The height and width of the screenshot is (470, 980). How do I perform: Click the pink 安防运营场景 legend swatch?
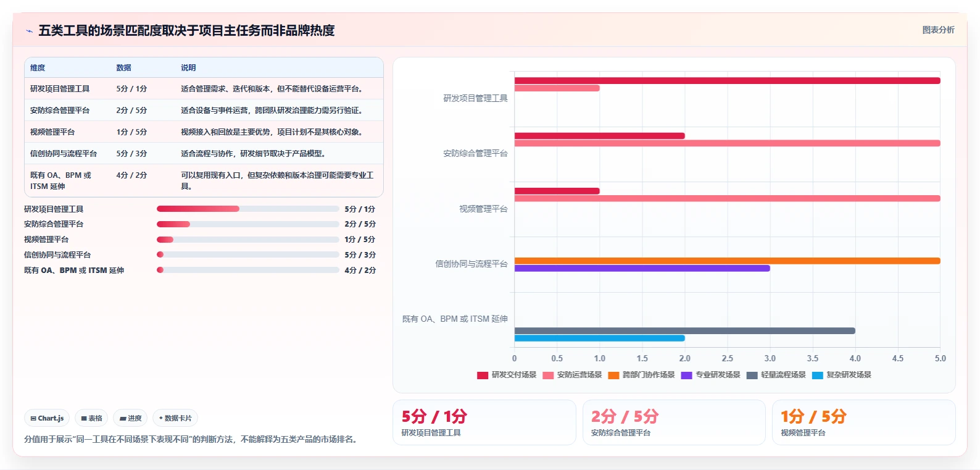tap(548, 375)
